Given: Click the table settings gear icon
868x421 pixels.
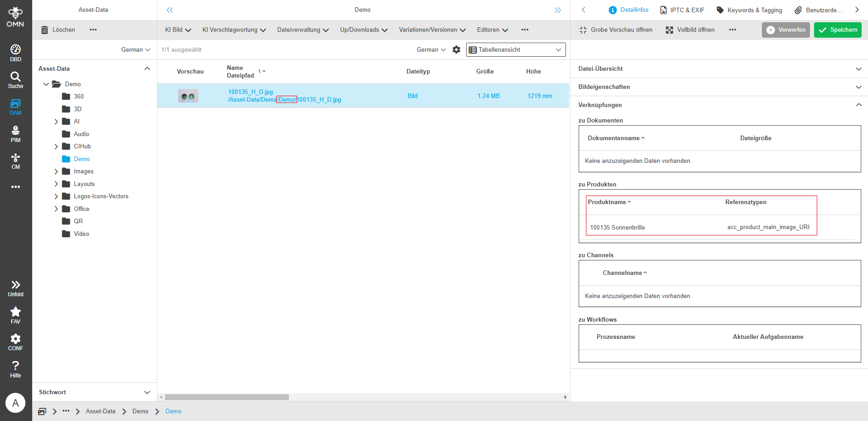Looking at the screenshot, I should click(456, 50).
